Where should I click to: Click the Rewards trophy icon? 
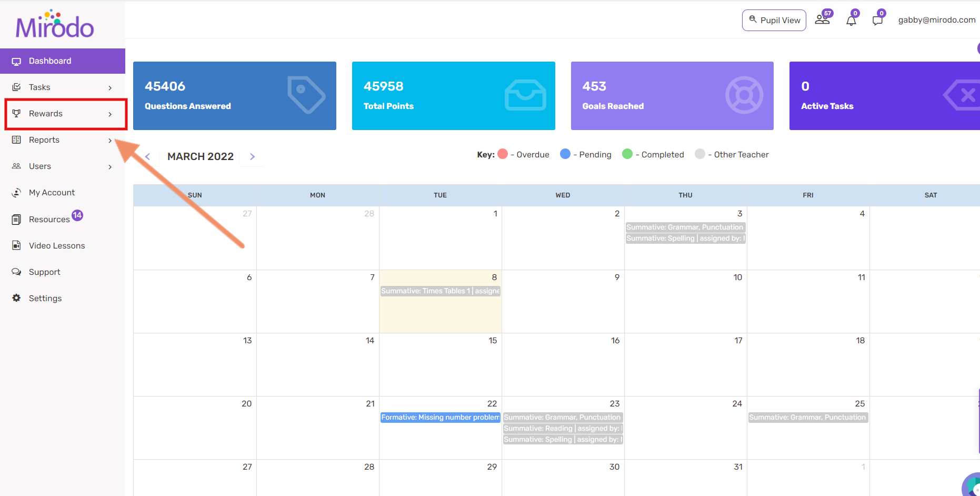[16, 114]
